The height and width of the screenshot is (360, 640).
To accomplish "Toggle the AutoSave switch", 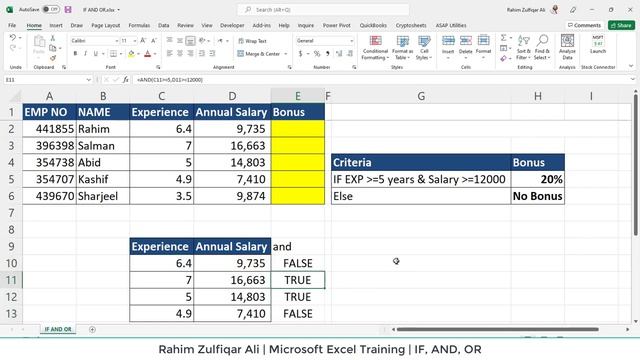I will [51, 9].
